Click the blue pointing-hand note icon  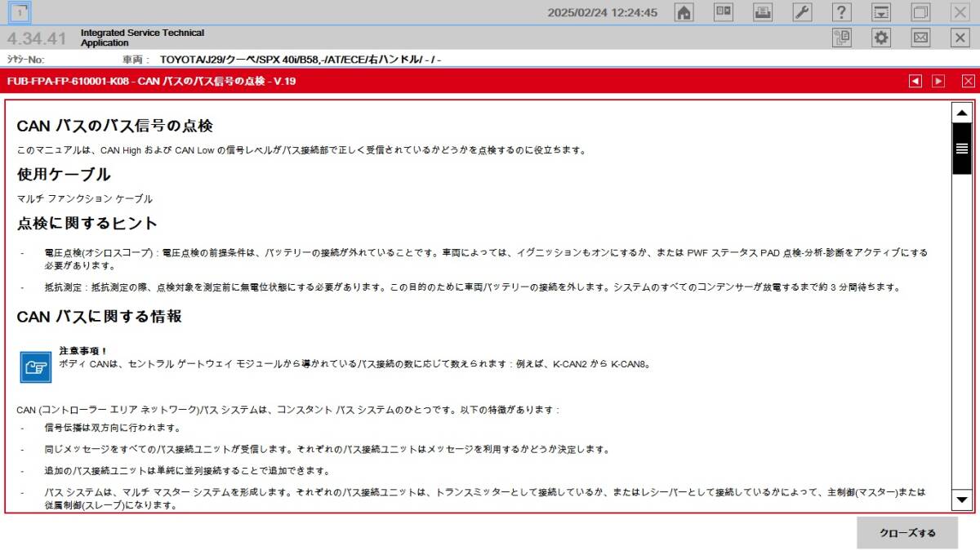(x=36, y=367)
